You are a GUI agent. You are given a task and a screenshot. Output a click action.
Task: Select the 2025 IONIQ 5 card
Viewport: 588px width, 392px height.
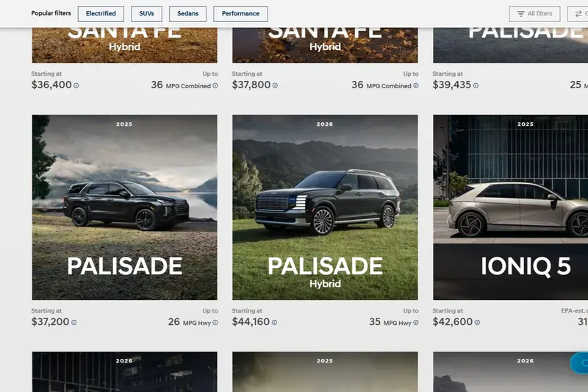[510, 207]
